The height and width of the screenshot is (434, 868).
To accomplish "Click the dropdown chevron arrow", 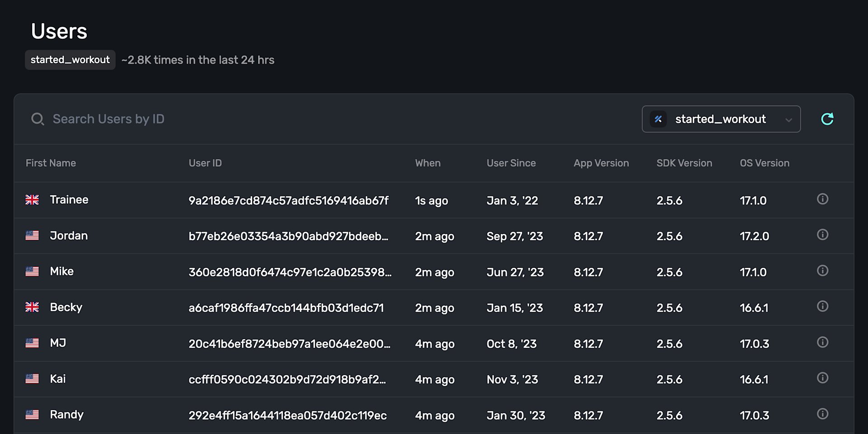I will pos(788,120).
